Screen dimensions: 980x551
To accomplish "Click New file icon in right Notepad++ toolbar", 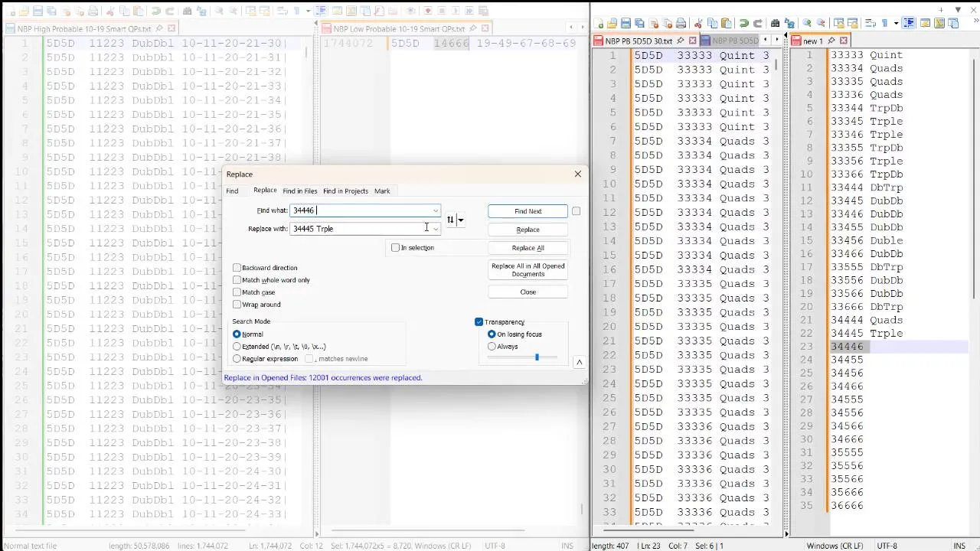I will point(599,23).
